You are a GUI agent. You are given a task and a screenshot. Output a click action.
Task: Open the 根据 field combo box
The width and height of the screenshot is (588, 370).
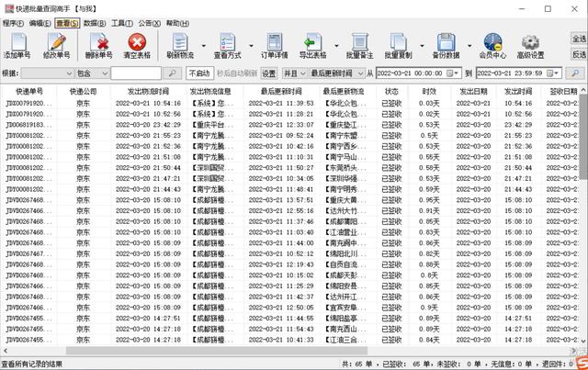47,73
